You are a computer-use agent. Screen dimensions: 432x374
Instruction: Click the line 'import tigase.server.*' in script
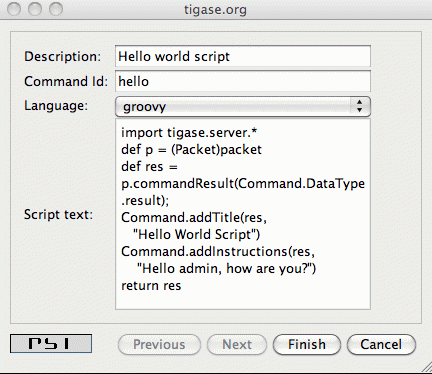point(189,132)
